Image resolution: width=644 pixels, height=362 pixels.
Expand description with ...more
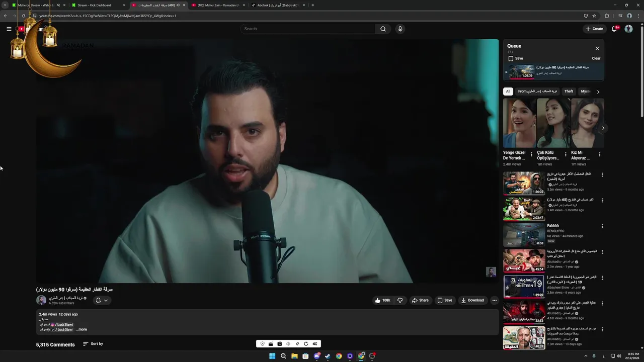[x=81, y=330]
